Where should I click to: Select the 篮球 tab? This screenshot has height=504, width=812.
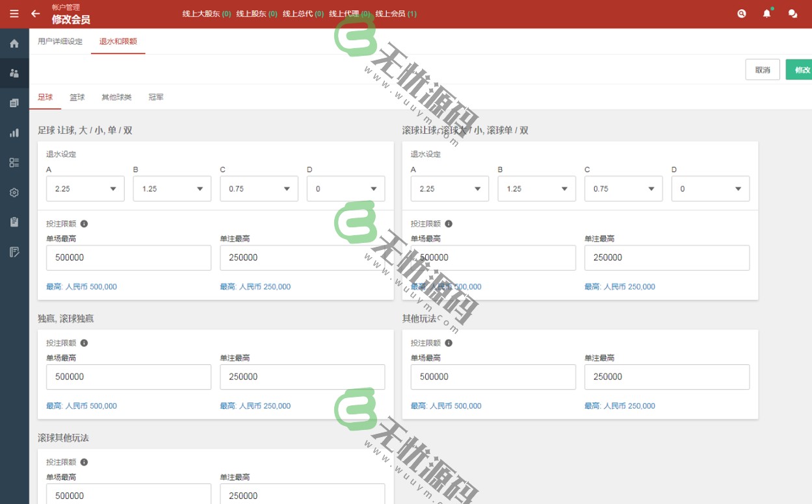pyautogui.click(x=77, y=97)
